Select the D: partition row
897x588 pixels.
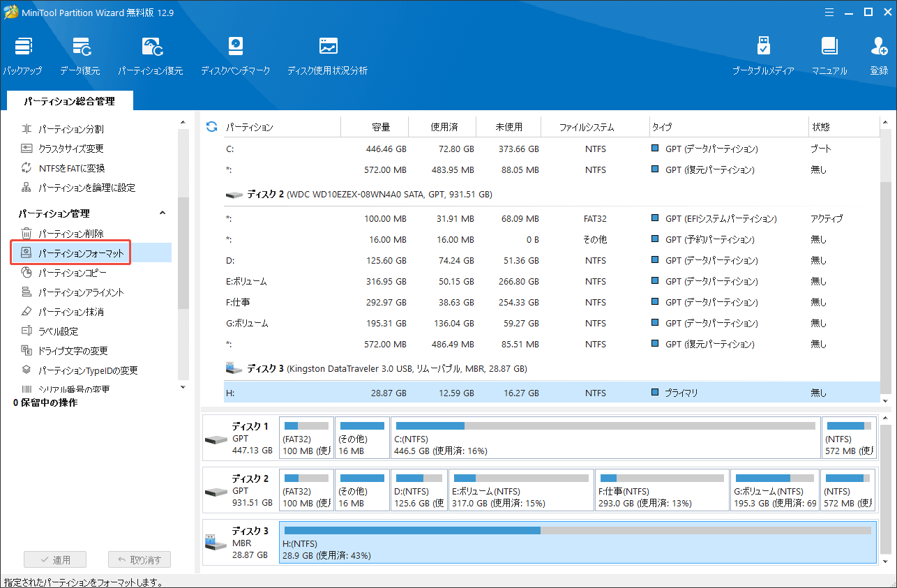point(551,260)
